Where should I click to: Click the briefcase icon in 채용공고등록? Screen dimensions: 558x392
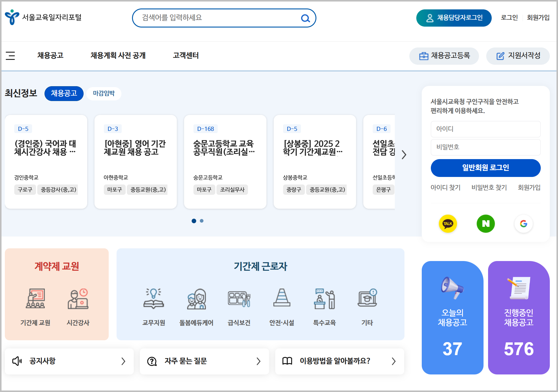click(424, 56)
